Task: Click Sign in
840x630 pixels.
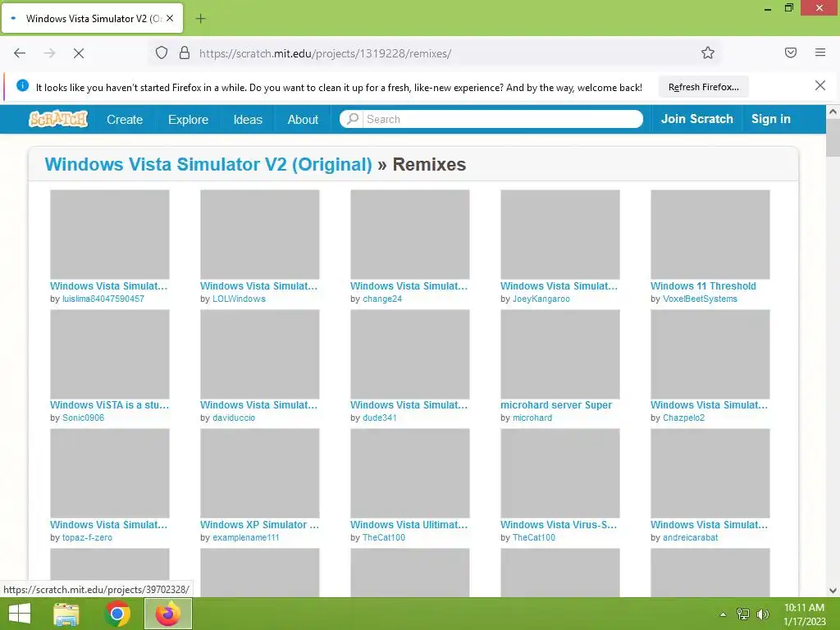Action: pyautogui.click(x=771, y=119)
